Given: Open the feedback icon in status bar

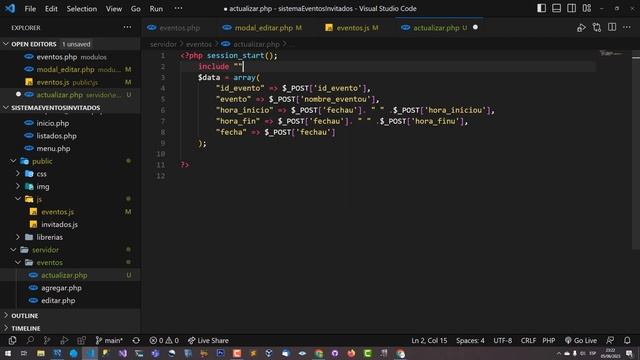Looking at the screenshot, I should click(610, 340).
